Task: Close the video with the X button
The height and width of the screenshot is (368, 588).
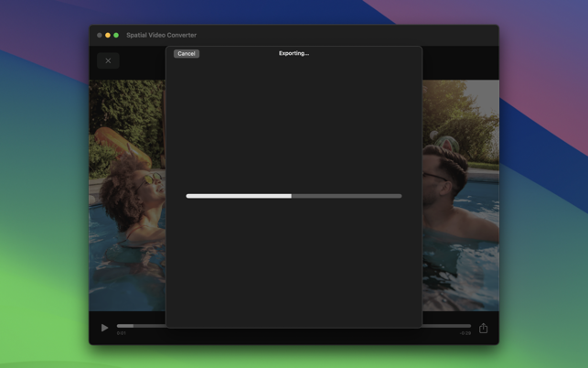Action: (x=108, y=60)
